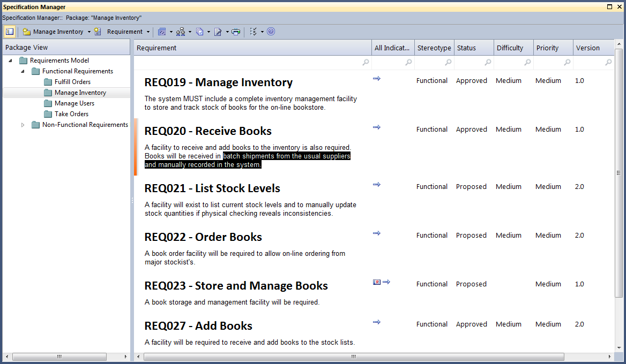The width and height of the screenshot is (626, 364).
Task: Click the document edit pencil icon
Action: [x=218, y=32]
